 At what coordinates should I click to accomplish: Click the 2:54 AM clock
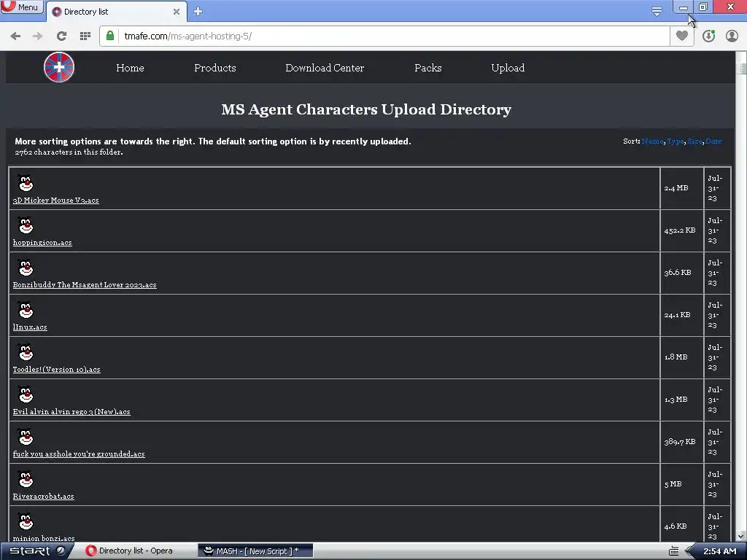click(x=720, y=551)
